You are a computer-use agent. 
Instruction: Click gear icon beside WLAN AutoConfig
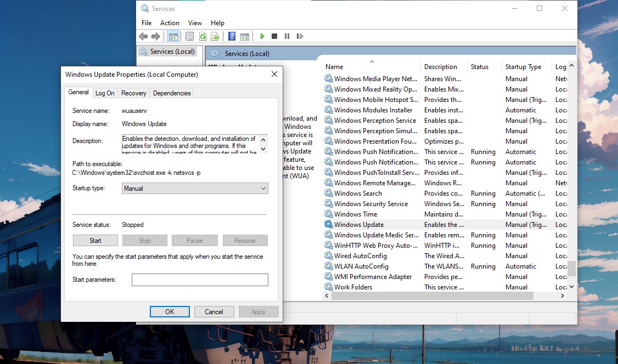328,266
